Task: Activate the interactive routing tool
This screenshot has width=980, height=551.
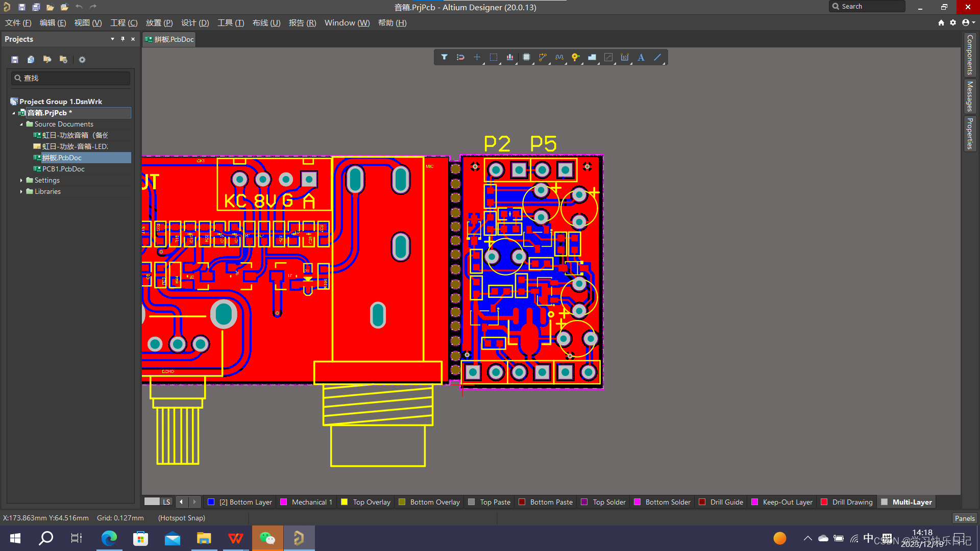Action: (543, 57)
